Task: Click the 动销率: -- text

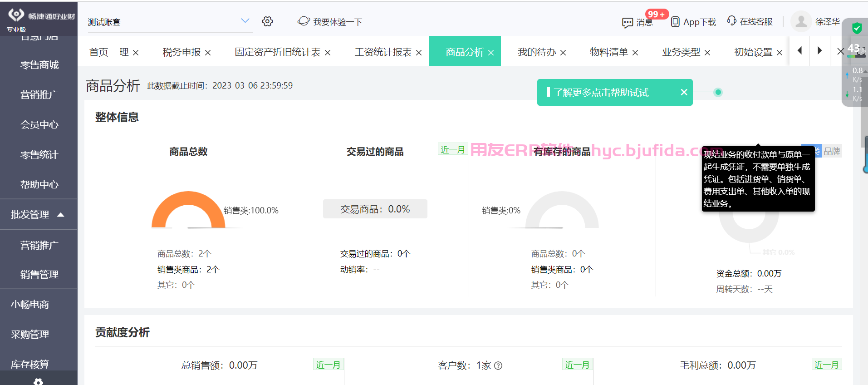Action: 360,269
